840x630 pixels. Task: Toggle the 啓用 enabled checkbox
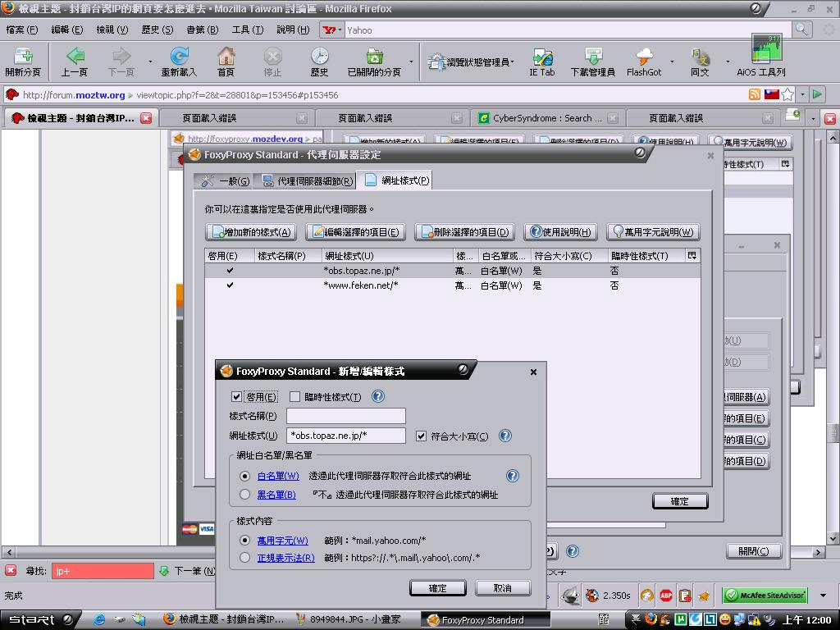tap(237, 397)
